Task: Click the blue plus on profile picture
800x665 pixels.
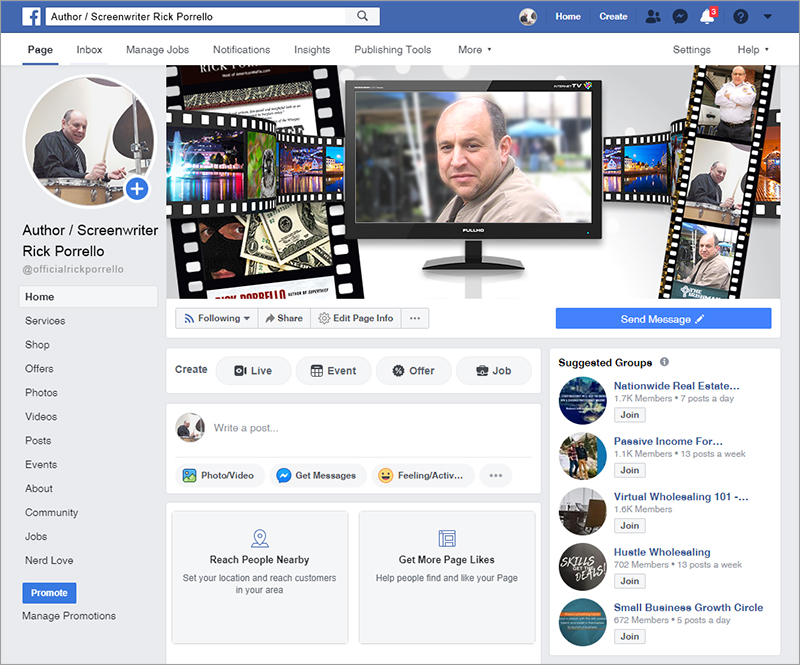Action: pyautogui.click(x=137, y=188)
